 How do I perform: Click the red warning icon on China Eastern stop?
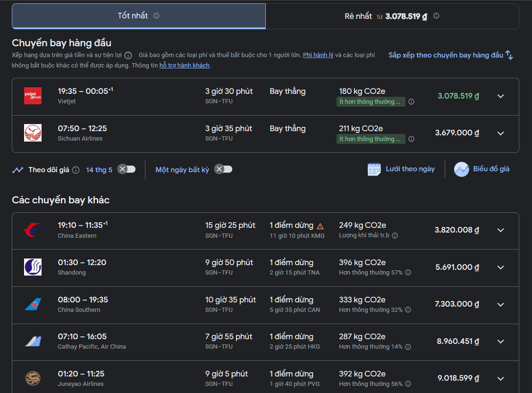click(x=320, y=226)
